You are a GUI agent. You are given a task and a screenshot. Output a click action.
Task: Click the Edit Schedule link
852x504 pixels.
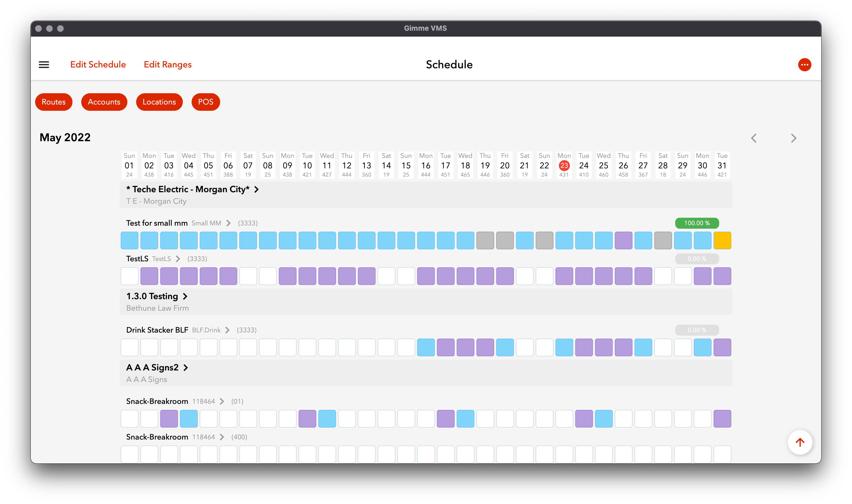tap(98, 64)
